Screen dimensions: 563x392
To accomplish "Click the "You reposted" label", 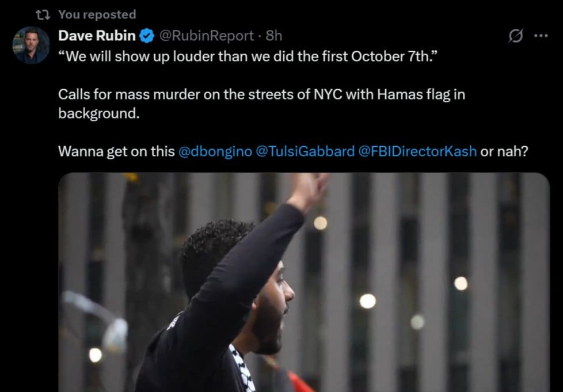I will [97, 14].
